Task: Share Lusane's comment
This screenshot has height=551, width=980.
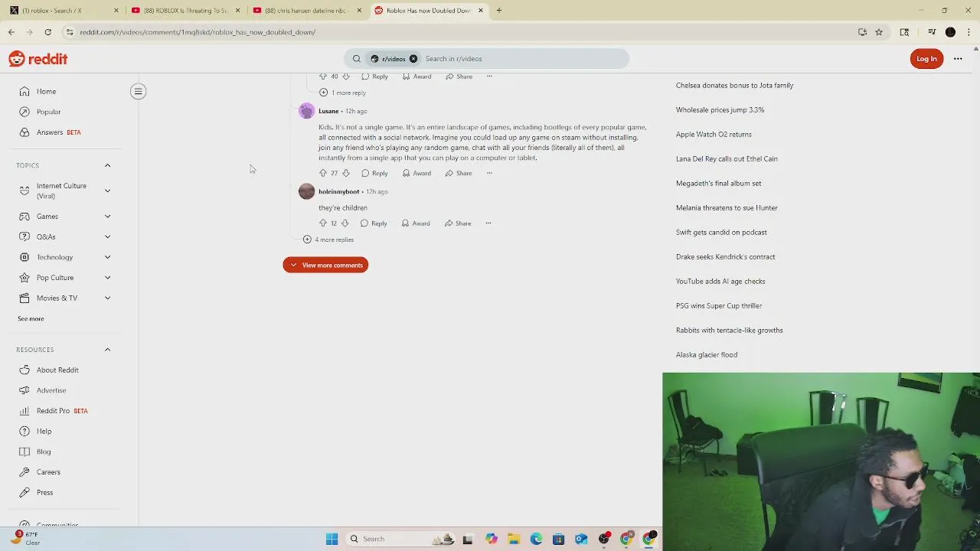Action: pos(459,173)
